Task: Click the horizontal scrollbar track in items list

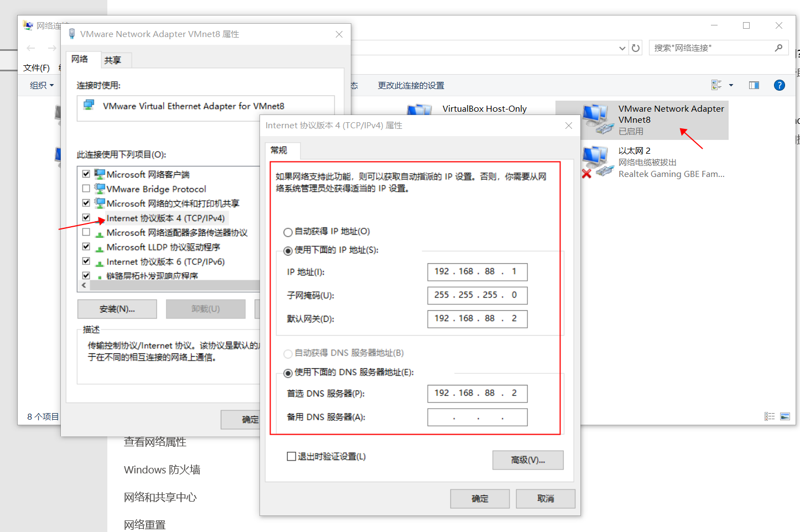Action: (175, 285)
